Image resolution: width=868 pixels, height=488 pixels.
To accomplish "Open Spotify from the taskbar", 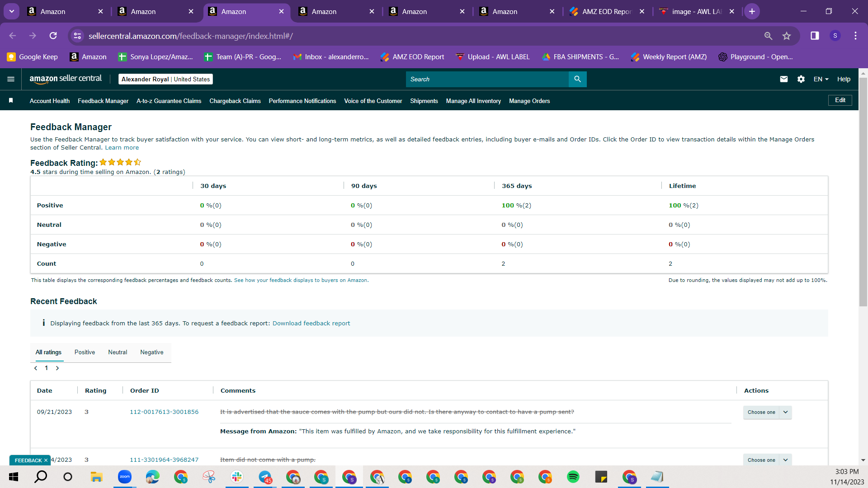I will point(573,477).
